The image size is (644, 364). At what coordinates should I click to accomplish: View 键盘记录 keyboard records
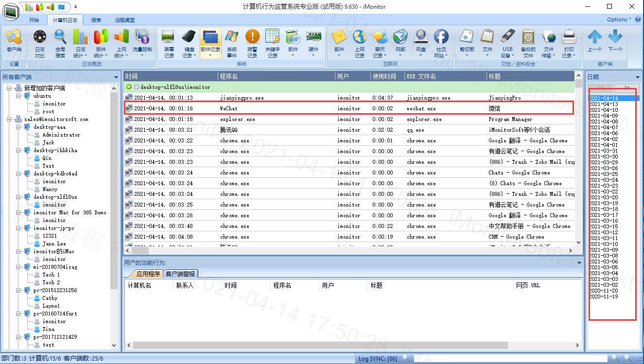(x=189, y=44)
